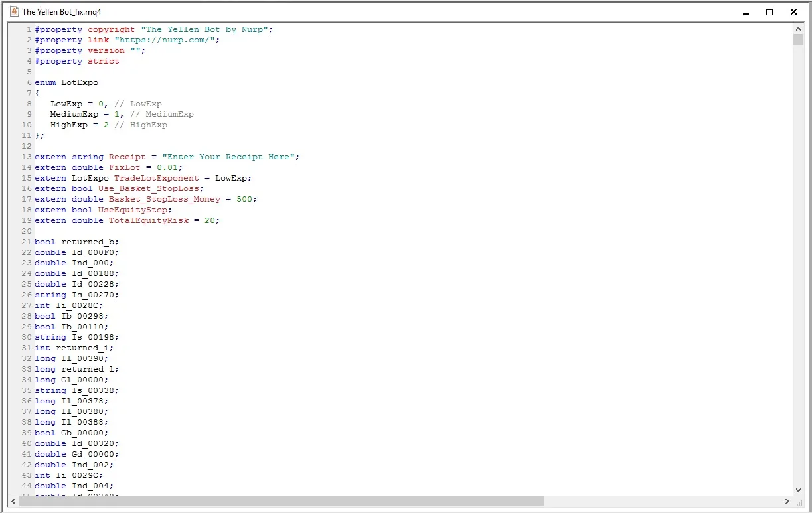Viewport: 812px width, 513px height.
Task: Click the "bool Ib_00110;" line
Action: [72, 327]
